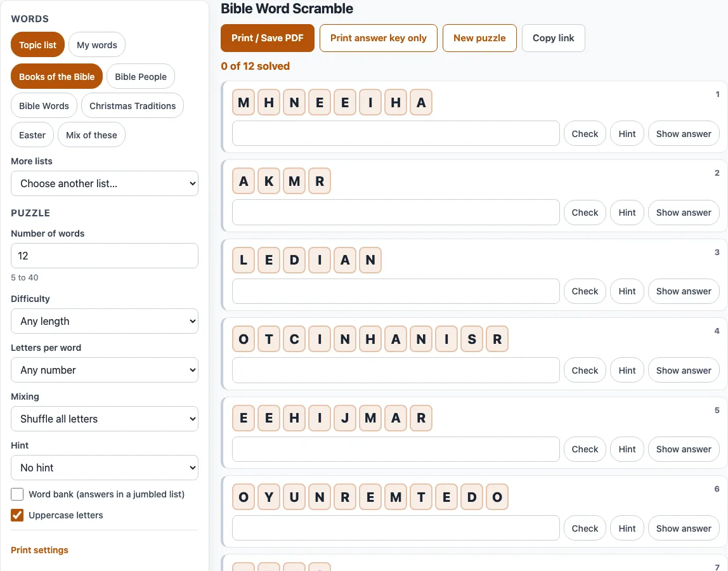Switch to the My words tab

(x=97, y=44)
